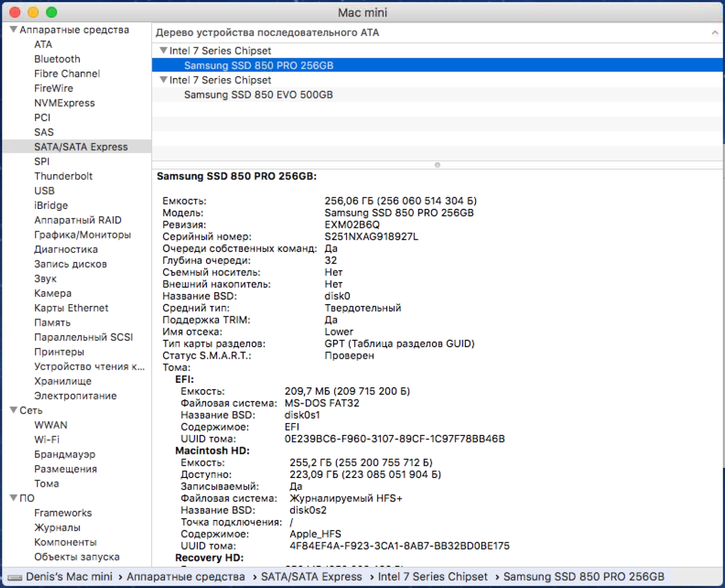This screenshot has width=725, height=588.
Task: Open Звук in the sidebar
Action: tap(45, 279)
